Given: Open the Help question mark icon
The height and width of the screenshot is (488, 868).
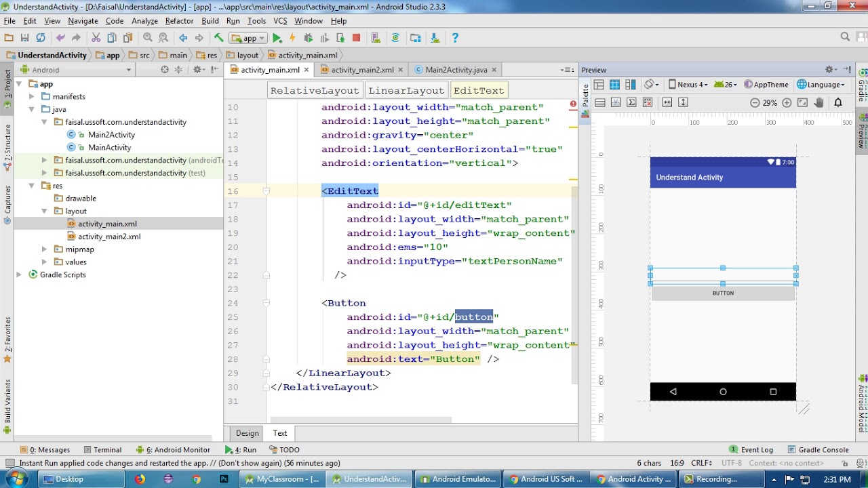Looking at the screenshot, I should pos(455,38).
